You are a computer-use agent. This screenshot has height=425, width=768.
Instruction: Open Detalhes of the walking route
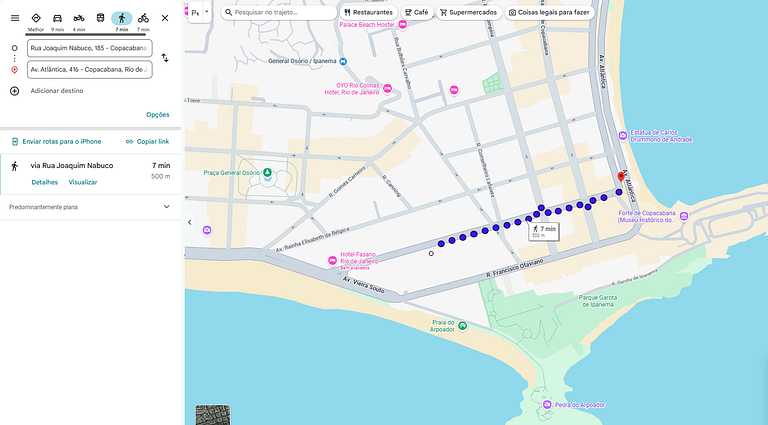(x=45, y=182)
